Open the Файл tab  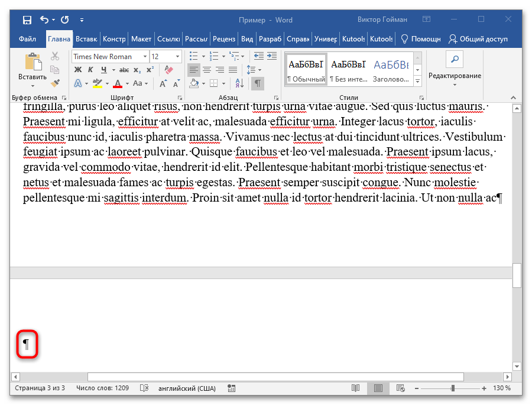[x=27, y=39]
